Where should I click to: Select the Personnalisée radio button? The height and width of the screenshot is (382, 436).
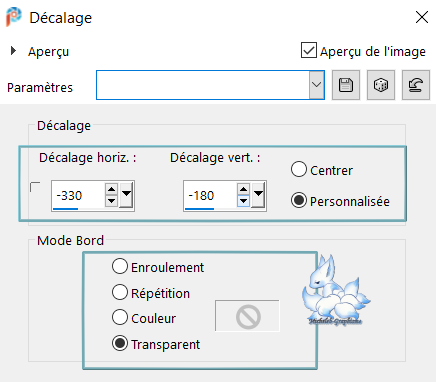coord(298,200)
